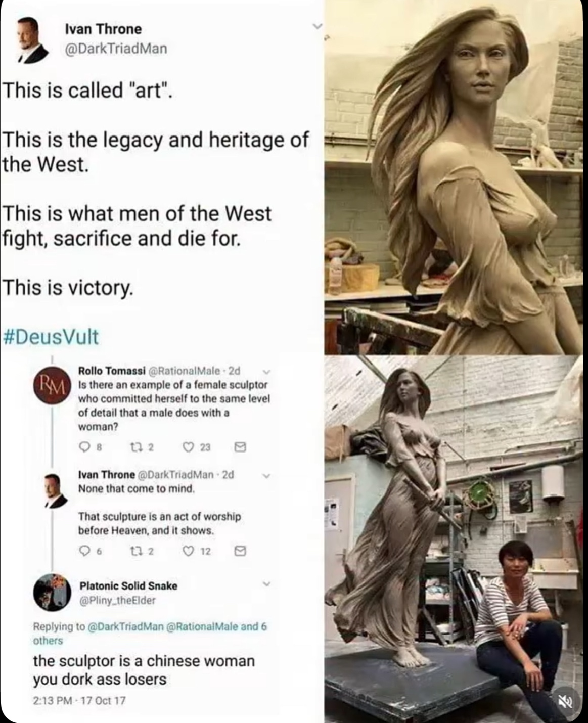Toggle the video sound mute icon

coord(564,702)
